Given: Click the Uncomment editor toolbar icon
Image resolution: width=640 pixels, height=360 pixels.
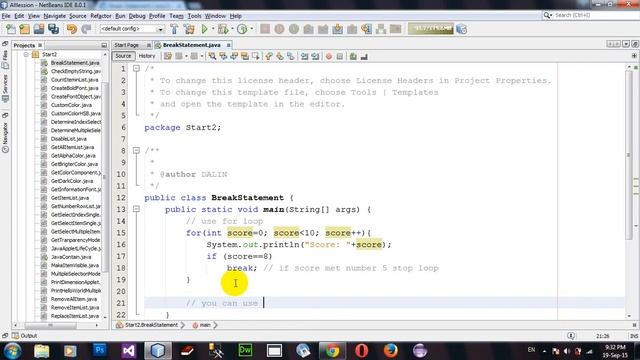Looking at the screenshot, I should 364,56.
